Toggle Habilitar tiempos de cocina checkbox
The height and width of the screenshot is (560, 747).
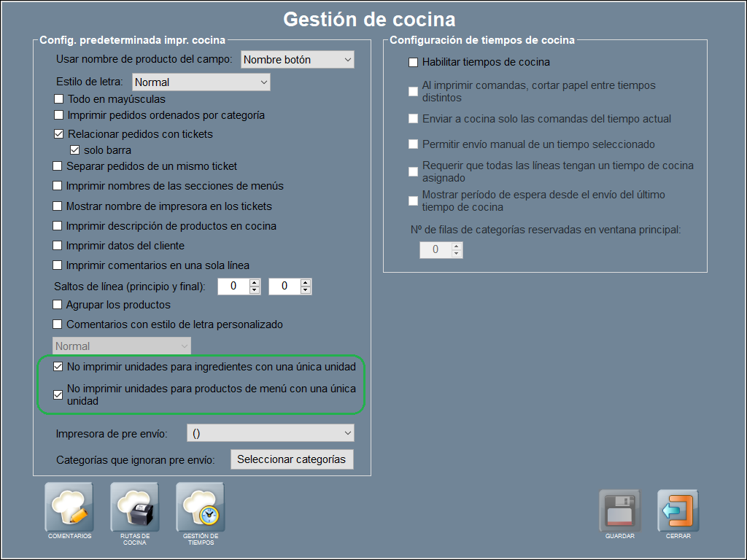point(414,63)
